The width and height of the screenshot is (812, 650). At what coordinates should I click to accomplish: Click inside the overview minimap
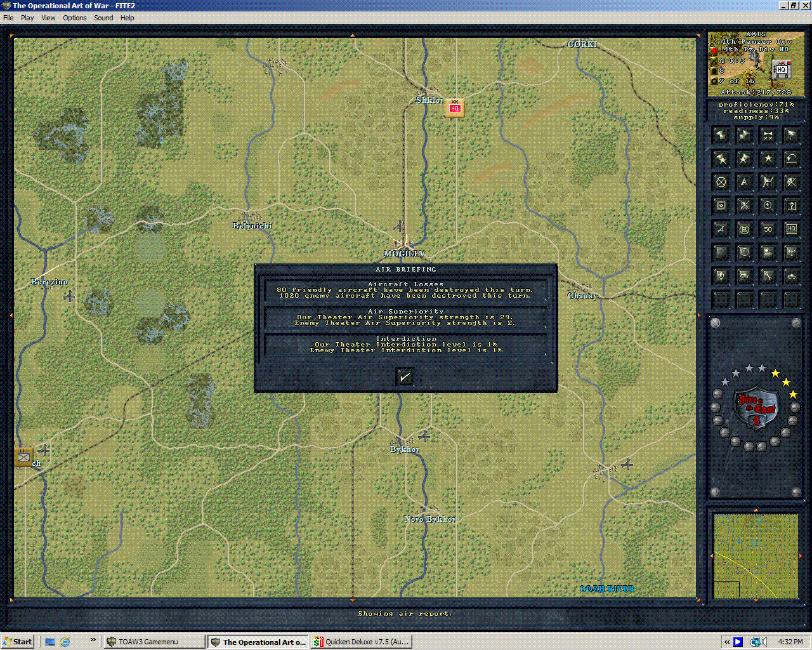756,556
